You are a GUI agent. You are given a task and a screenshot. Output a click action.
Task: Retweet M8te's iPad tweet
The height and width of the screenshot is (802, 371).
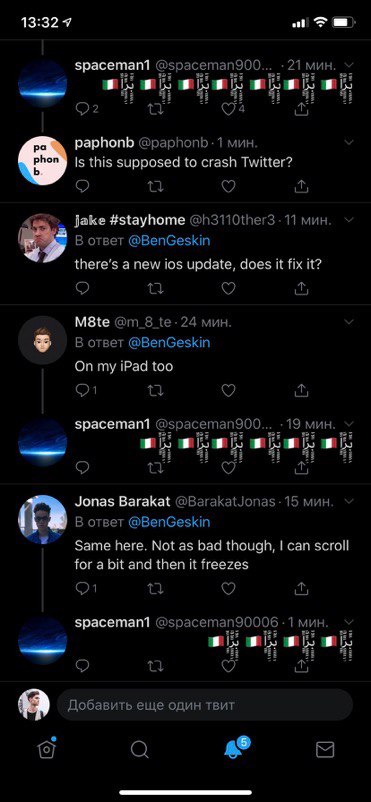(155, 390)
